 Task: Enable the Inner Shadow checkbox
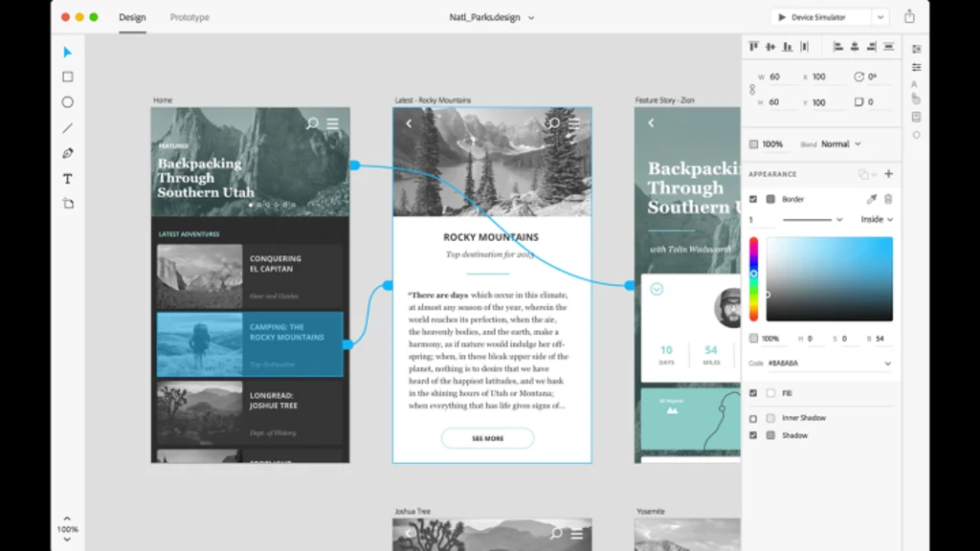click(x=753, y=418)
